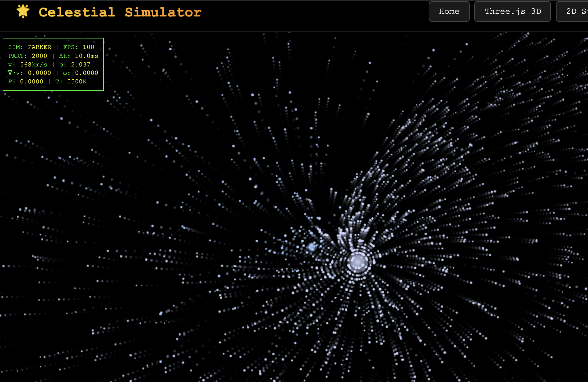Click the FPS: 100 readout

tap(79, 47)
